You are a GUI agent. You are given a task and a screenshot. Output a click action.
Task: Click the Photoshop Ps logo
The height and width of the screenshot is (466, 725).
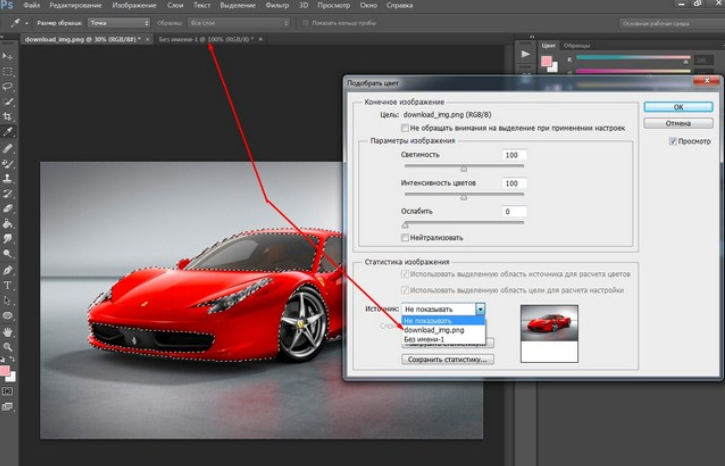click(7, 6)
